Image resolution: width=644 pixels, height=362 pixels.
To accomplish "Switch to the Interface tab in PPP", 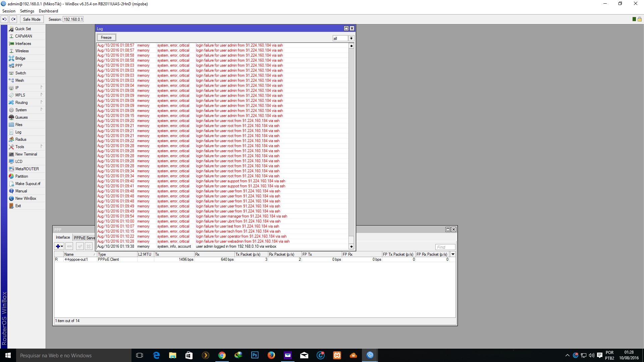I will tap(63, 237).
